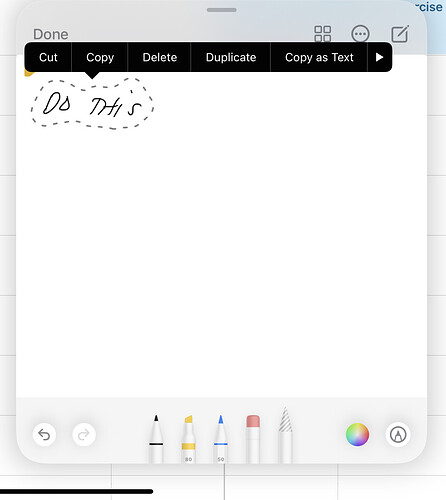Choose Cut from the popup menu
This screenshot has width=446, height=500.
coord(48,57)
